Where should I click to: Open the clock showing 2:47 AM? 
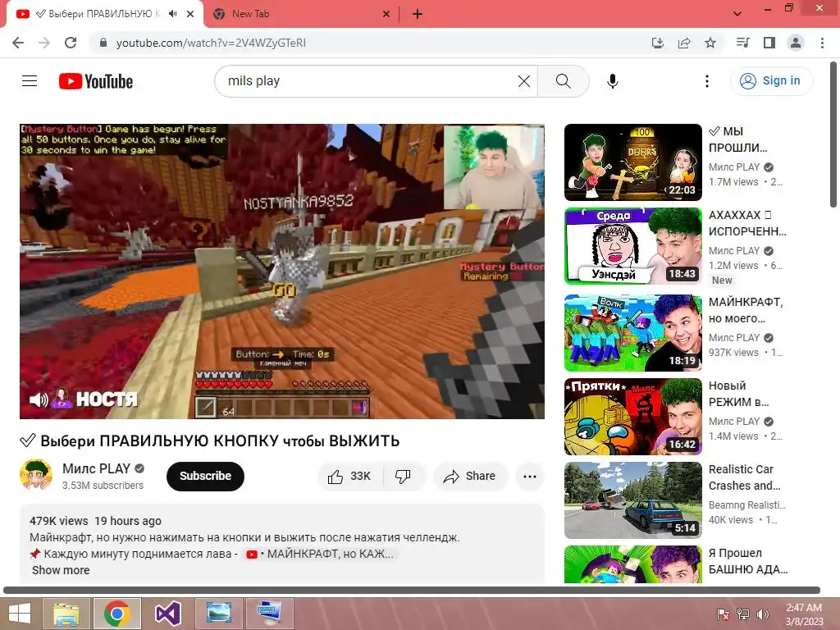(x=804, y=614)
